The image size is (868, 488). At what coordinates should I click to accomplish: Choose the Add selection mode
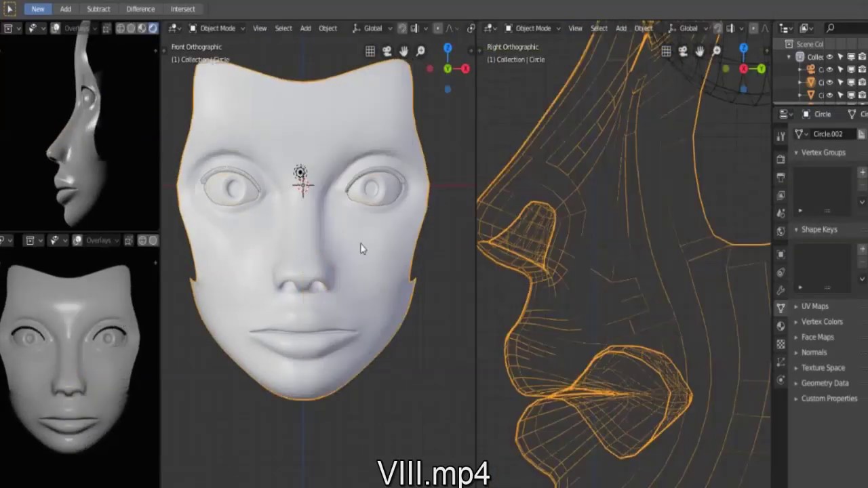click(x=65, y=9)
